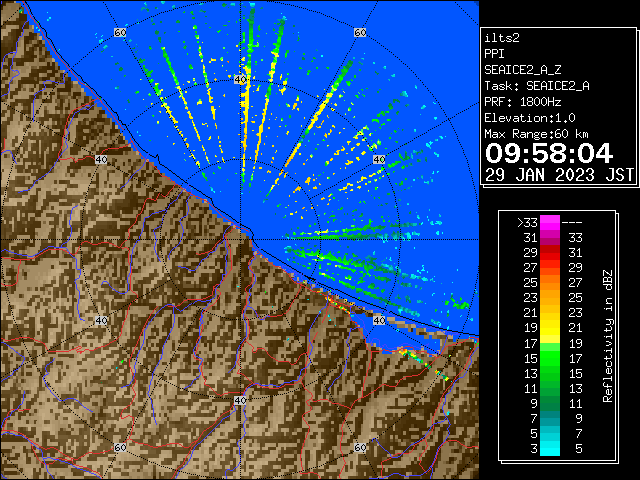Image resolution: width=640 pixels, height=480 pixels.
Task: Select the yellow legend band for 19–21 dBZ
Action: coord(550,328)
